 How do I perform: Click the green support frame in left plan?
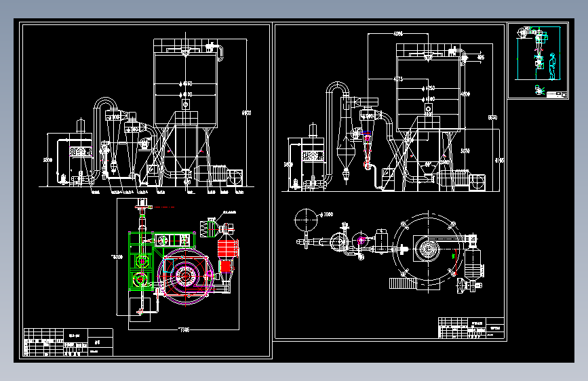141,262
